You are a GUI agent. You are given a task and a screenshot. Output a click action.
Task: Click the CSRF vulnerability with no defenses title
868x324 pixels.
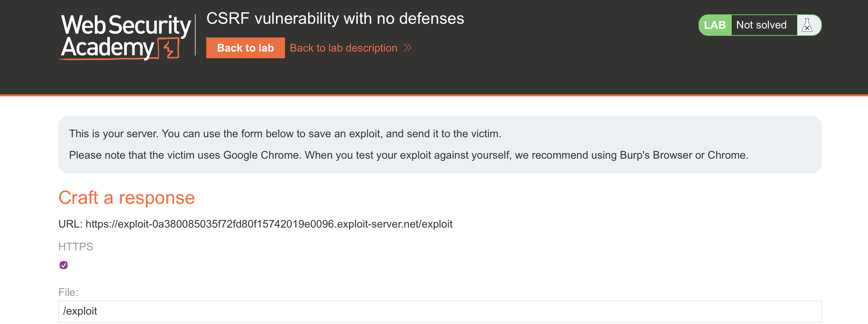click(335, 18)
